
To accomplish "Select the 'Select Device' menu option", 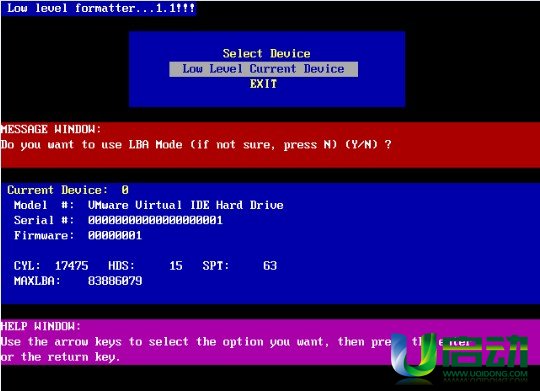I will [266, 53].
